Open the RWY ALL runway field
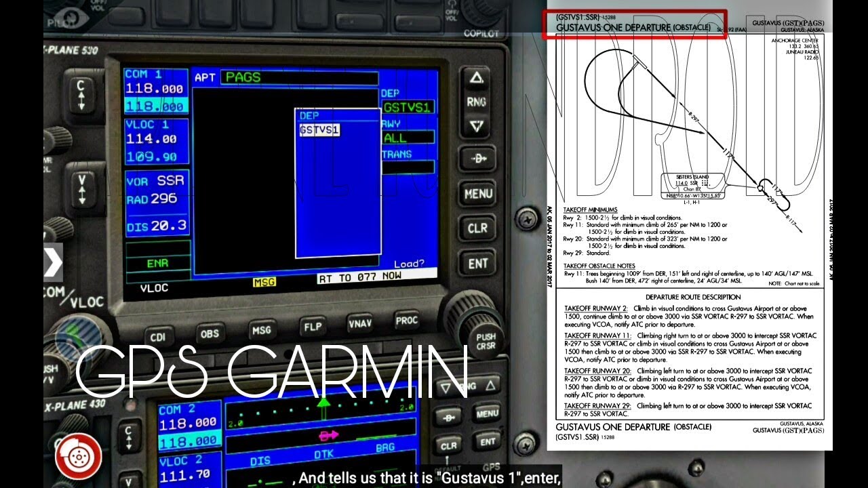 (408, 138)
